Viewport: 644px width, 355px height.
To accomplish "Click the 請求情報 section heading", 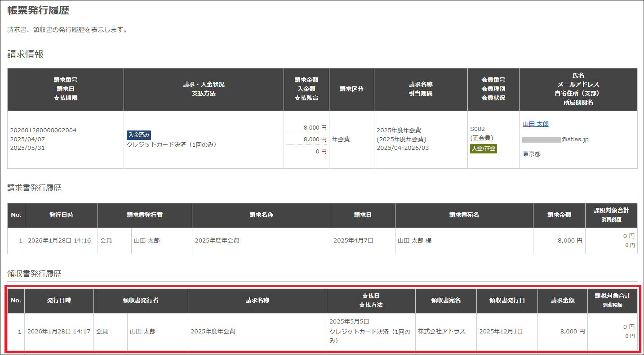I will (25, 54).
